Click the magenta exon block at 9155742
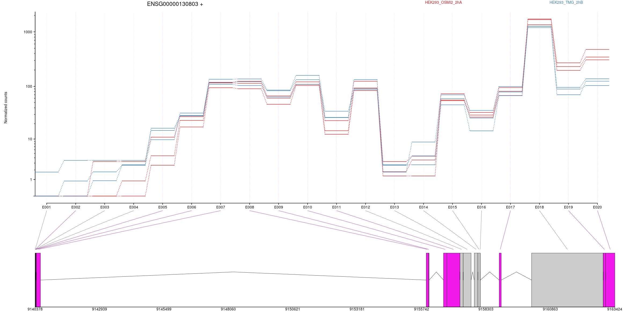The width and height of the screenshot is (644, 322). (427, 280)
